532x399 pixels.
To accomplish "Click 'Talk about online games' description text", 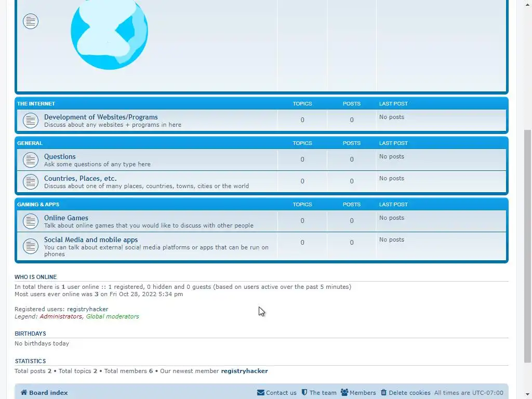I will 149,225.
